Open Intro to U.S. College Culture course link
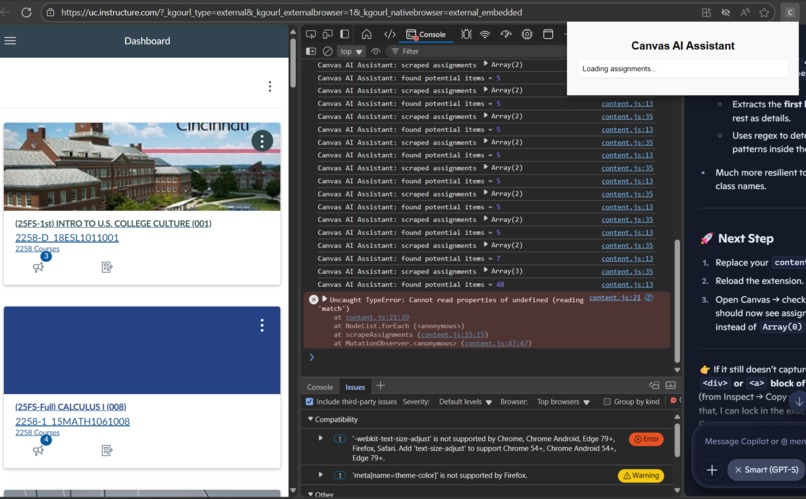This screenshot has height=499, width=806. coord(113,224)
